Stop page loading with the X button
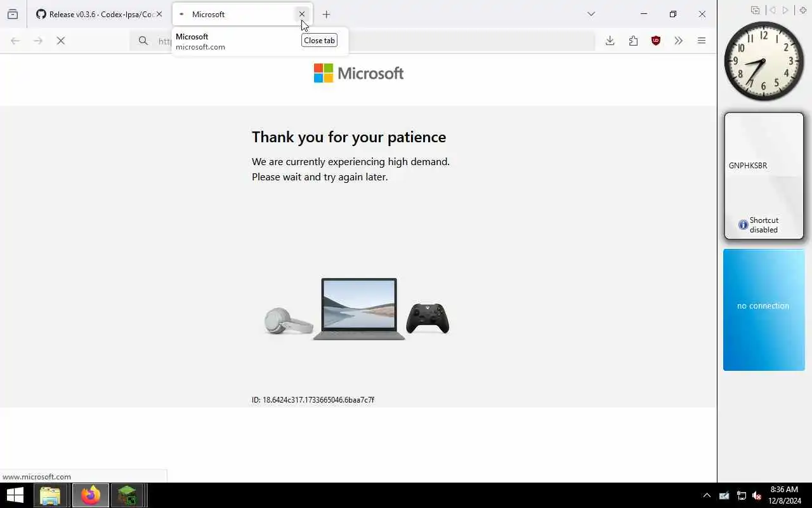Viewport: 812px width, 508px height. point(61,41)
